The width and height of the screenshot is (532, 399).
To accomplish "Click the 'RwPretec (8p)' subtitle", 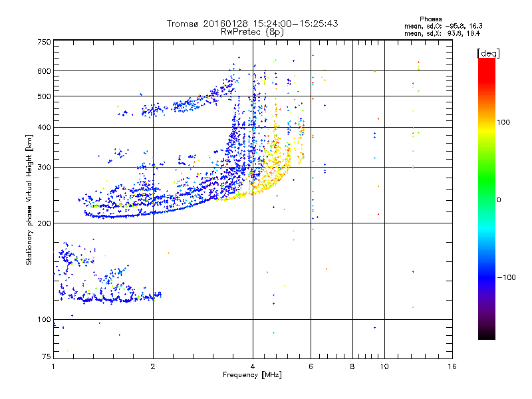I will click(x=252, y=32).
